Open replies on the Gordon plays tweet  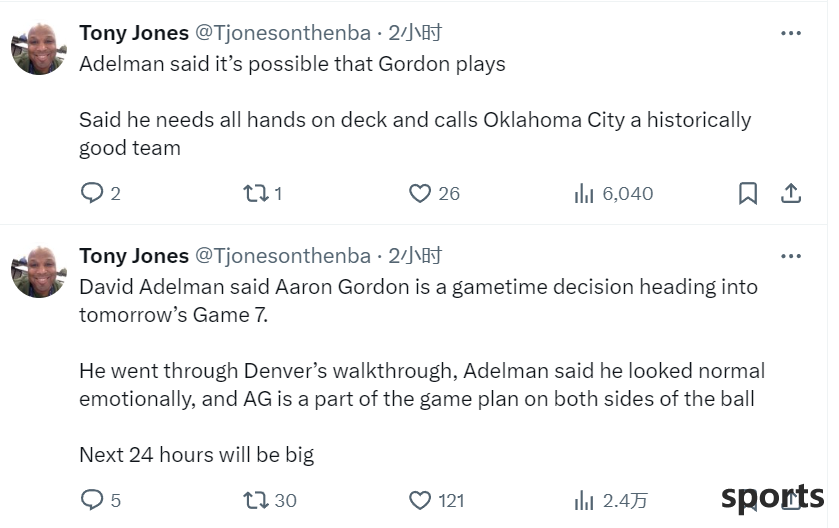(x=101, y=193)
